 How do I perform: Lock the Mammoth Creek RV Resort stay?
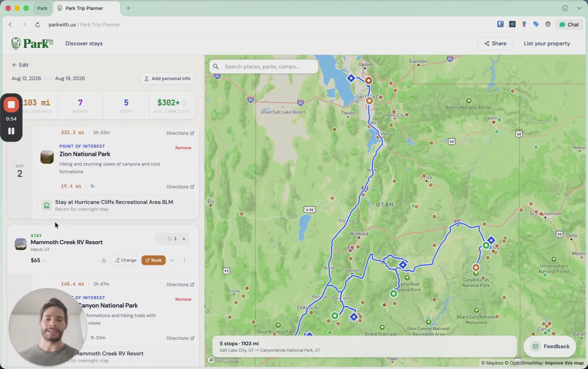[x=104, y=260]
